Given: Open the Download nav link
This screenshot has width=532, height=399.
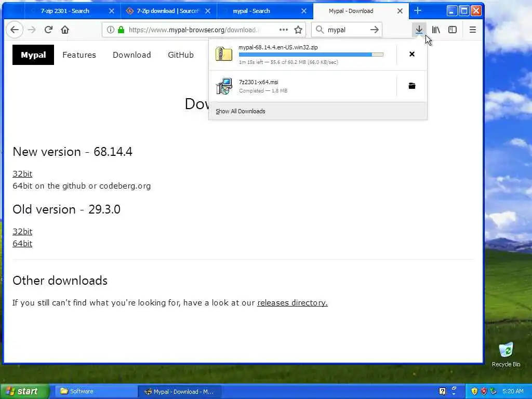Looking at the screenshot, I should pos(131,55).
